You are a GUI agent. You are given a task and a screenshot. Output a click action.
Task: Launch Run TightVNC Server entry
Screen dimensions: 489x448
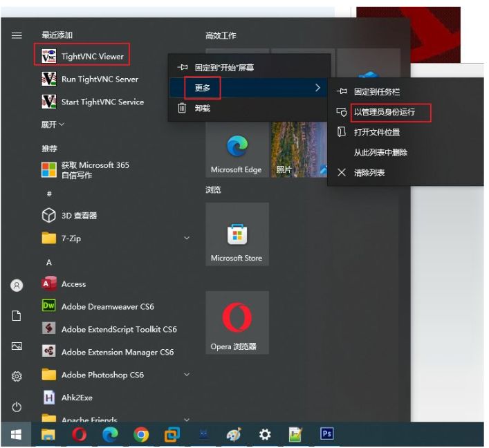[x=90, y=80]
